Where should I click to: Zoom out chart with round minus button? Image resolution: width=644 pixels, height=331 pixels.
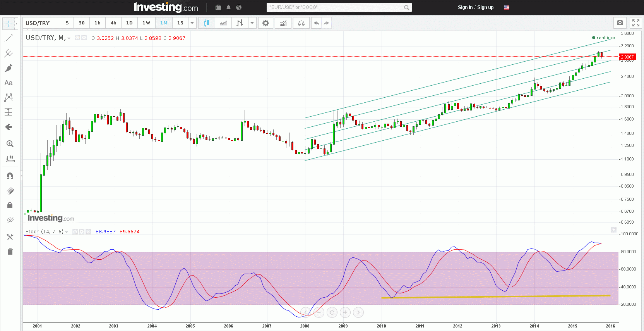point(319,312)
